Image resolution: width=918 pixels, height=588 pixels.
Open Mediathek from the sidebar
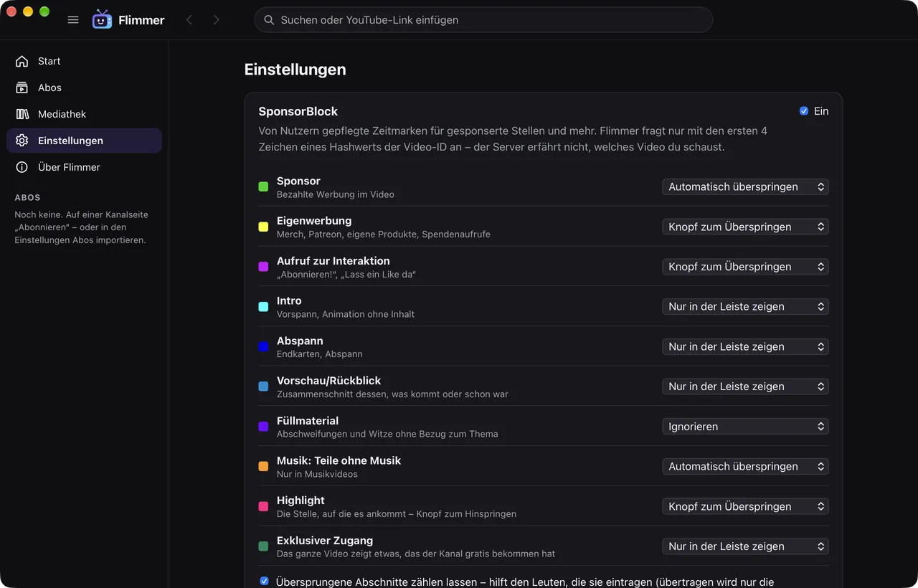point(84,114)
